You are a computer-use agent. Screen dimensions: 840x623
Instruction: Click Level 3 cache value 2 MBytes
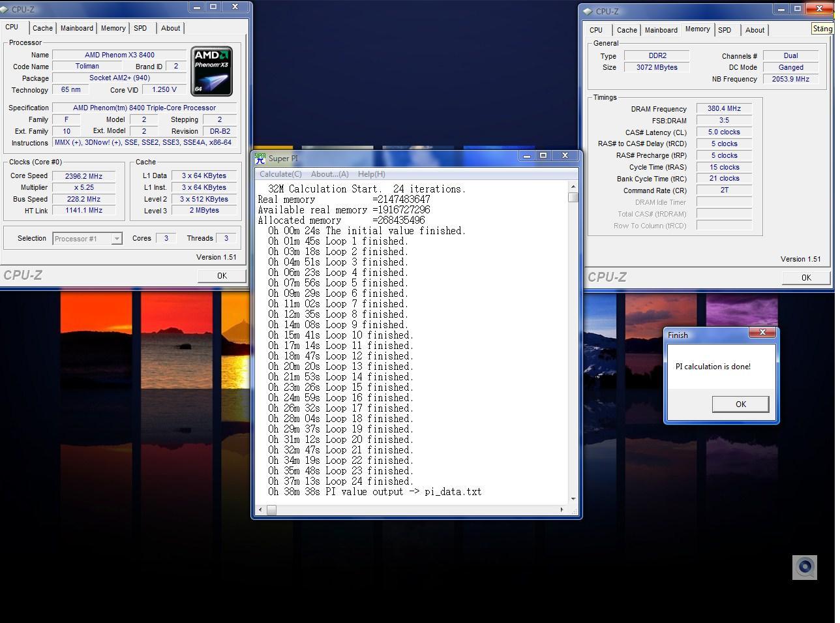pyautogui.click(x=204, y=211)
